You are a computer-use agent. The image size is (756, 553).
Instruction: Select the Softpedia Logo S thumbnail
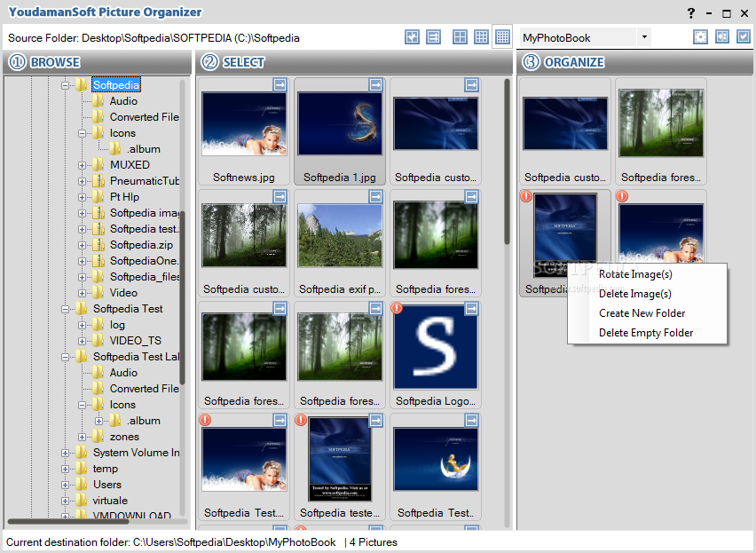click(x=436, y=347)
